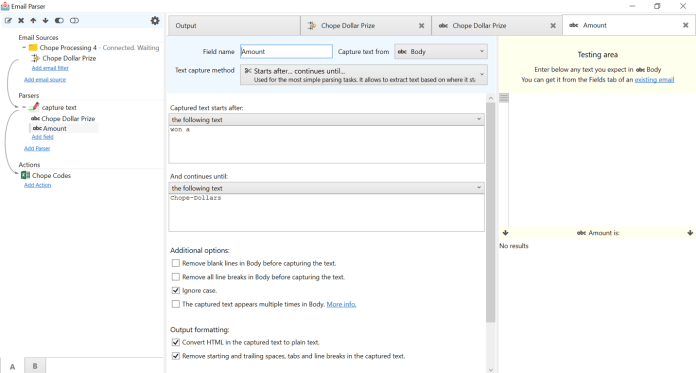Click the Add email filter link
The width and height of the screenshot is (696, 373).
point(50,68)
